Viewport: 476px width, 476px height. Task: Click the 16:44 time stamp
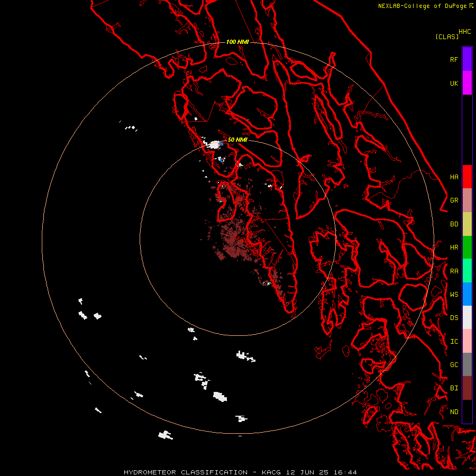(345, 472)
